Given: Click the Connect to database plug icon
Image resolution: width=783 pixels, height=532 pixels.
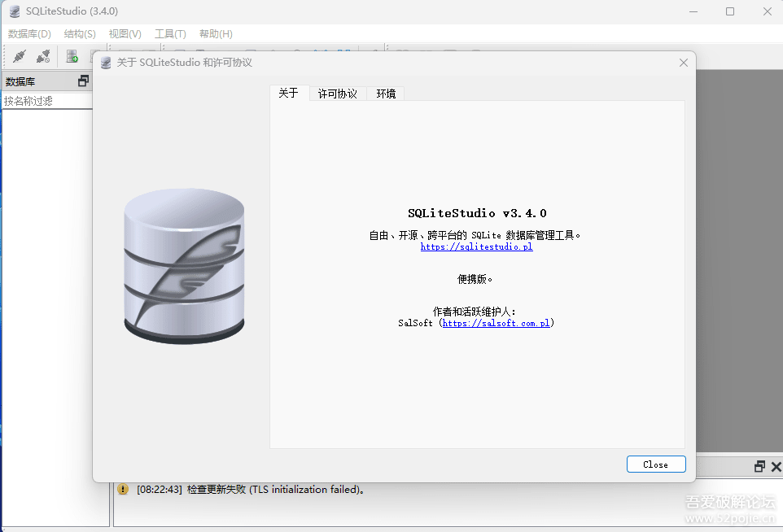Looking at the screenshot, I should tap(20, 56).
